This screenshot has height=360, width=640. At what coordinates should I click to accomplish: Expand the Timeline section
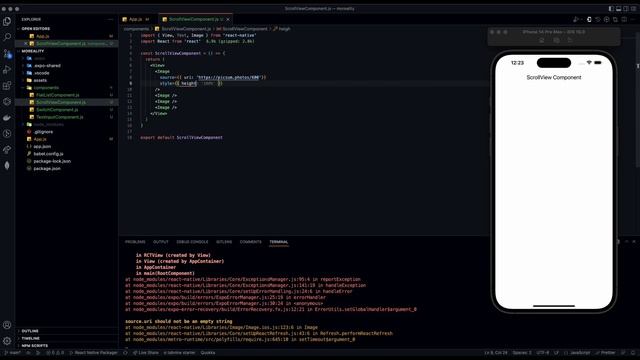coord(67,338)
